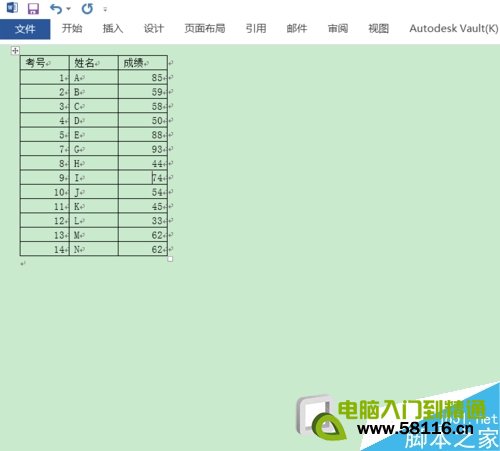500x451 pixels.
Task: Click the redo/repeat icon
Action: [87, 9]
